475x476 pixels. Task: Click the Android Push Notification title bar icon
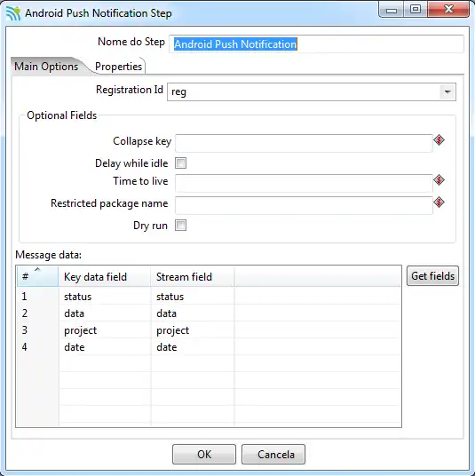point(13,13)
